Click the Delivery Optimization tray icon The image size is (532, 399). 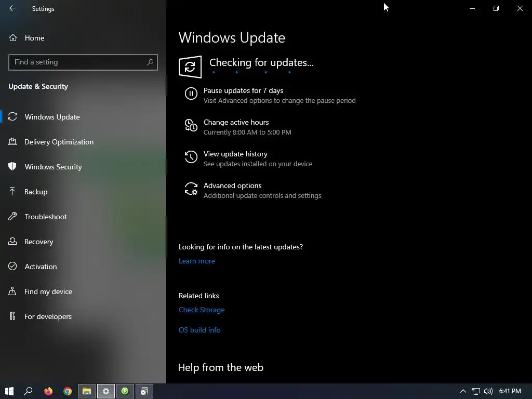click(12, 141)
